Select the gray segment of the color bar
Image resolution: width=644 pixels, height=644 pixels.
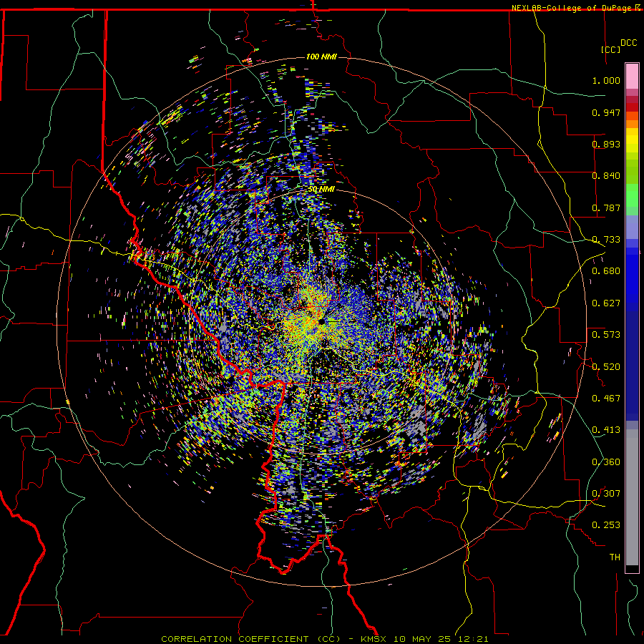tap(632, 497)
